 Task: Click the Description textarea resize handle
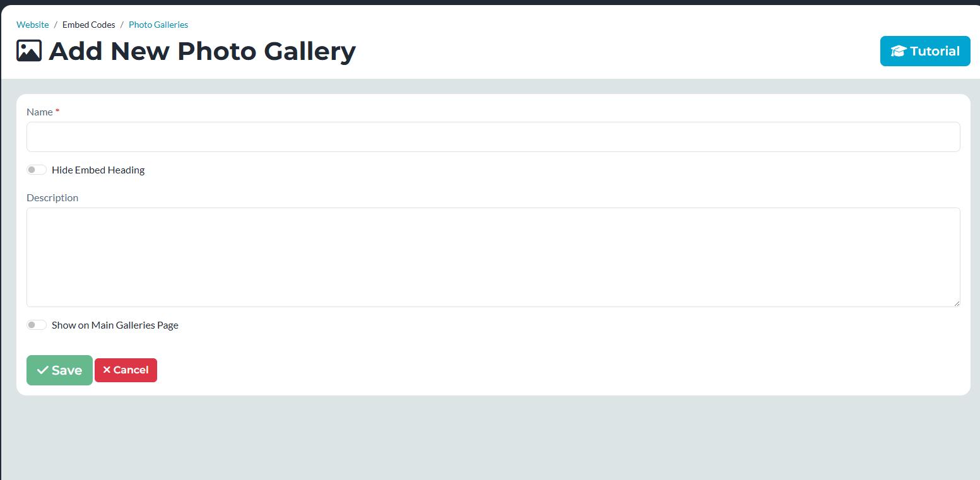coord(957,303)
